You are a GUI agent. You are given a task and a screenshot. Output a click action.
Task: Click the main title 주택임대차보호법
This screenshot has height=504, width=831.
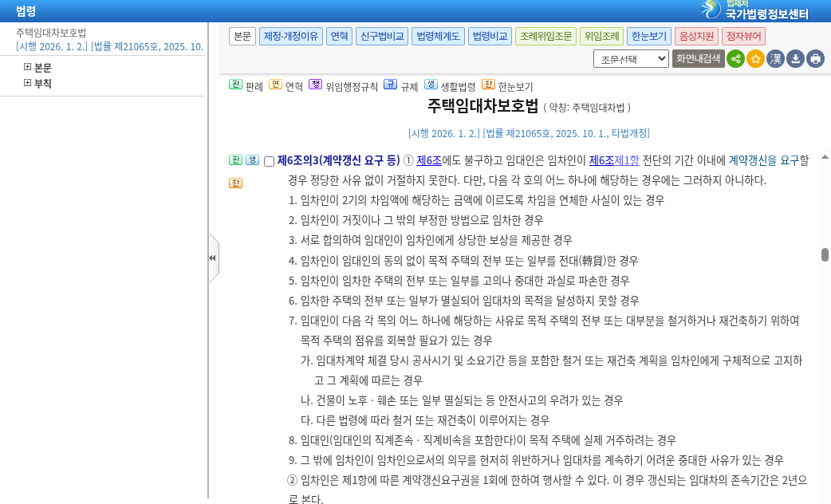[x=482, y=106]
